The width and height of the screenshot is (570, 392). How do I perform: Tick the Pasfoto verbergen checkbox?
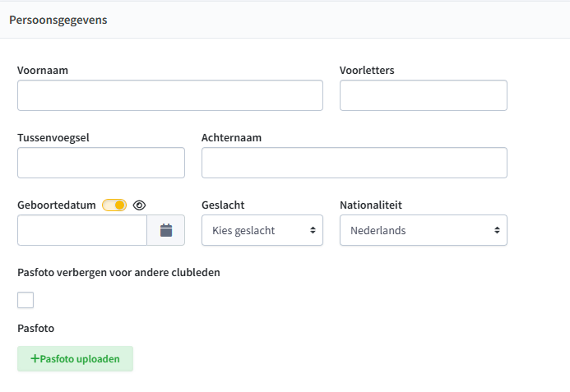(x=25, y=300)
